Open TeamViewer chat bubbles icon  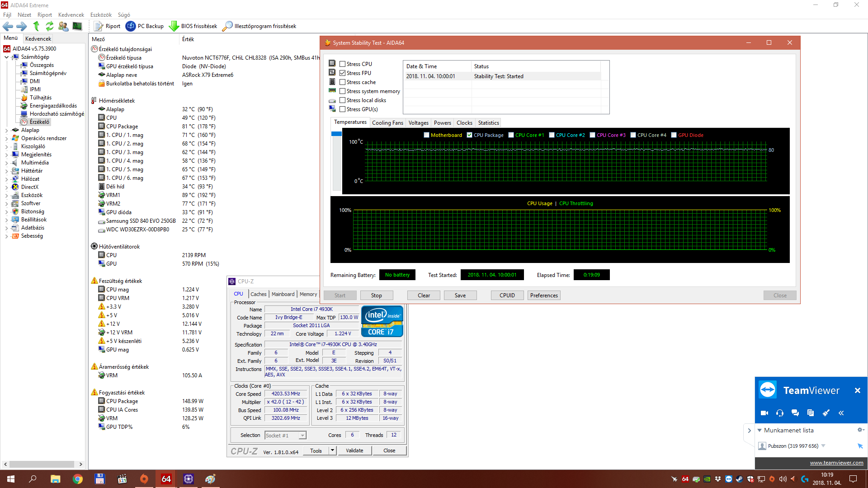point(795,413)
